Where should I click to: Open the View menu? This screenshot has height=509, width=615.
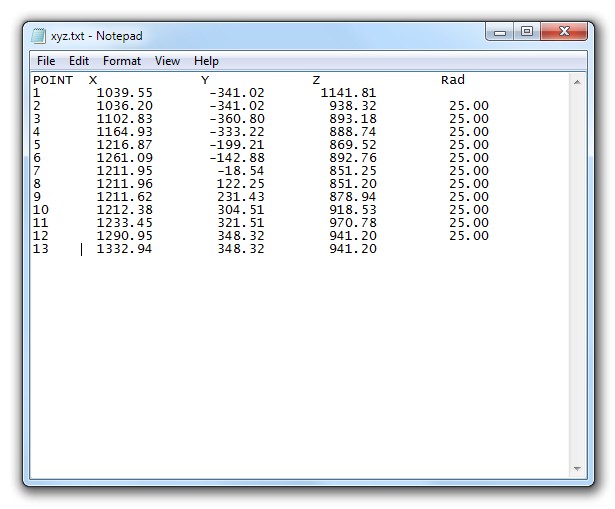coord(167,61)
